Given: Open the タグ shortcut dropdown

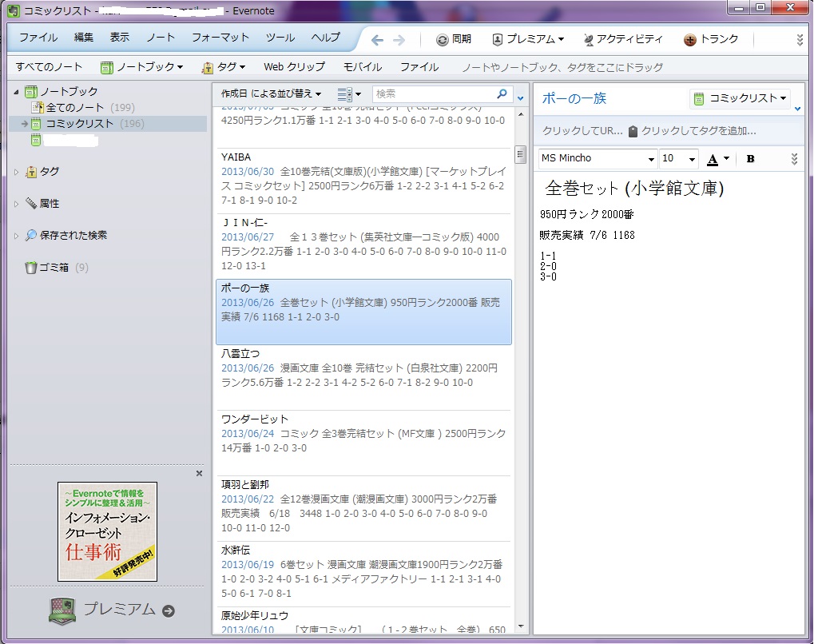Looking at the screenshot, I should click(x=224, y=67).
